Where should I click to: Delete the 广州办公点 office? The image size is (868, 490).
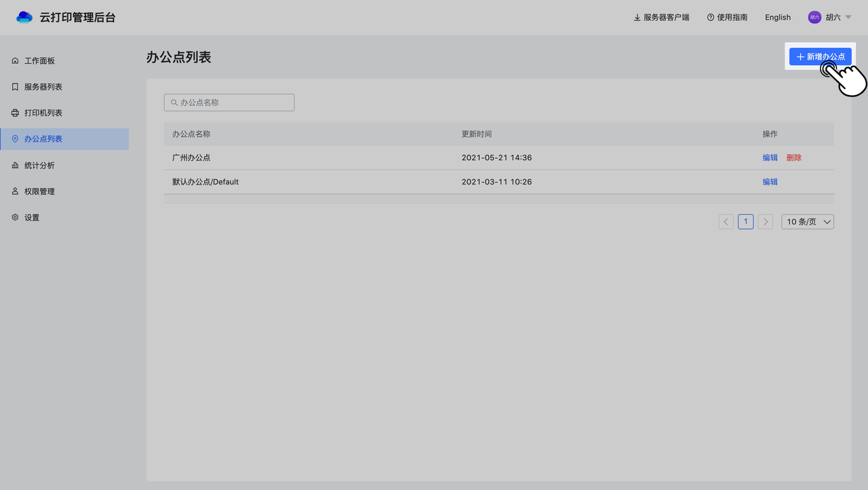pyautogui.click(x=793, y=157)
